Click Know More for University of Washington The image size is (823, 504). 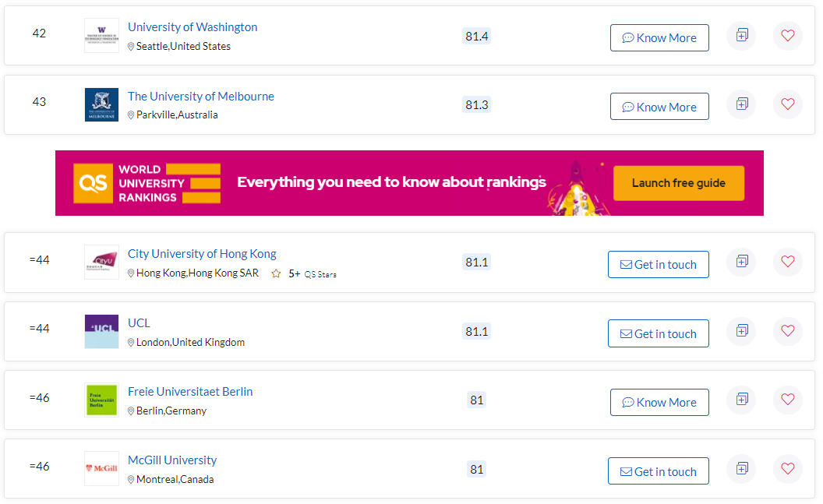point(659,37)
